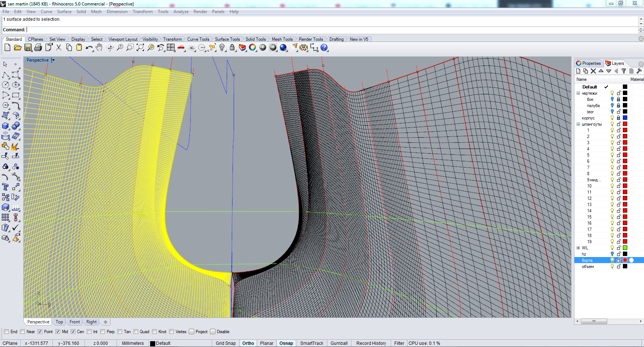Toggle the Gumball status bar button
The width and height of the screenshot is (644, 347).
pos(339,343)
